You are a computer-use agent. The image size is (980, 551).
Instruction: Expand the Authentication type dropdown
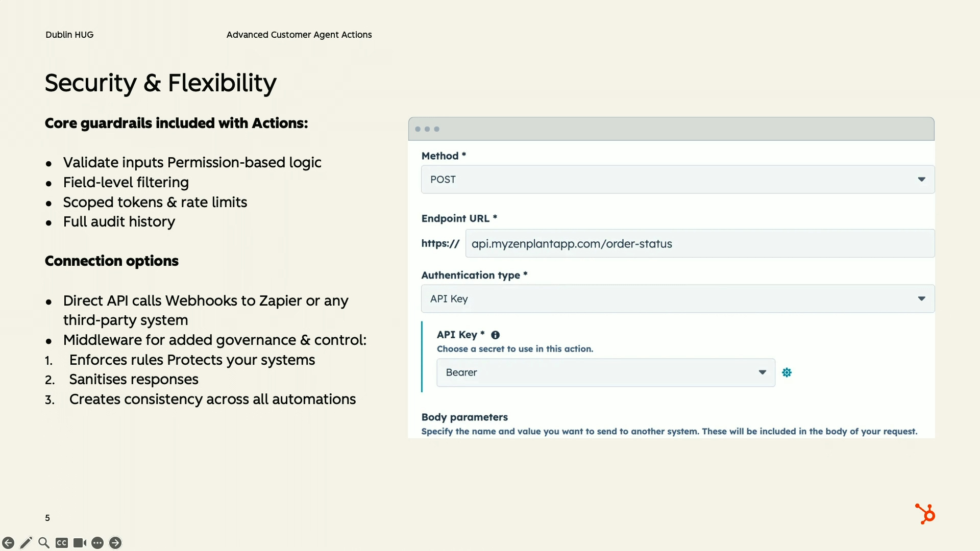click(x=677, y=299)
